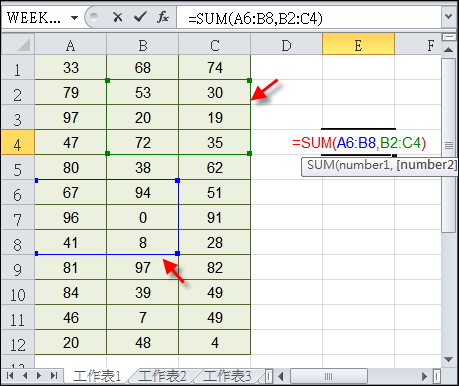Go to next sheet tab arrow

(39, 376)
